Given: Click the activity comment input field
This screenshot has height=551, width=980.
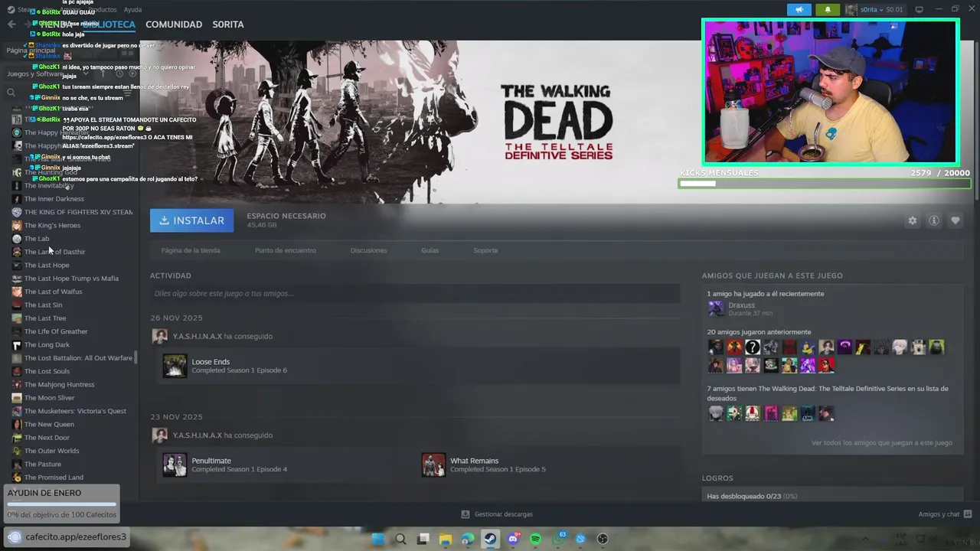Looking at the screenshot, I should pos(415,293).
